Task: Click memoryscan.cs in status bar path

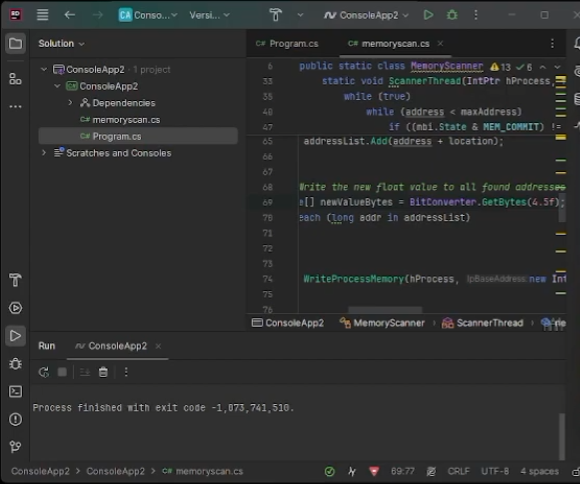Action: point(203,471)
